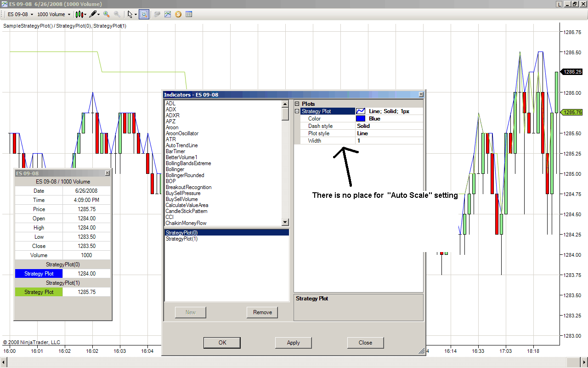Close the ES 09-08 data box

coord(107,173)
